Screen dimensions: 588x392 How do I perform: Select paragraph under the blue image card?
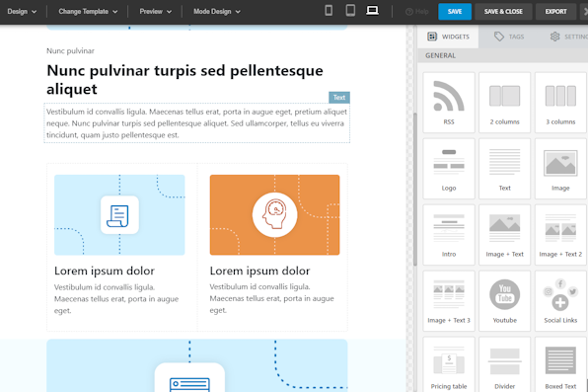point(116,299)
